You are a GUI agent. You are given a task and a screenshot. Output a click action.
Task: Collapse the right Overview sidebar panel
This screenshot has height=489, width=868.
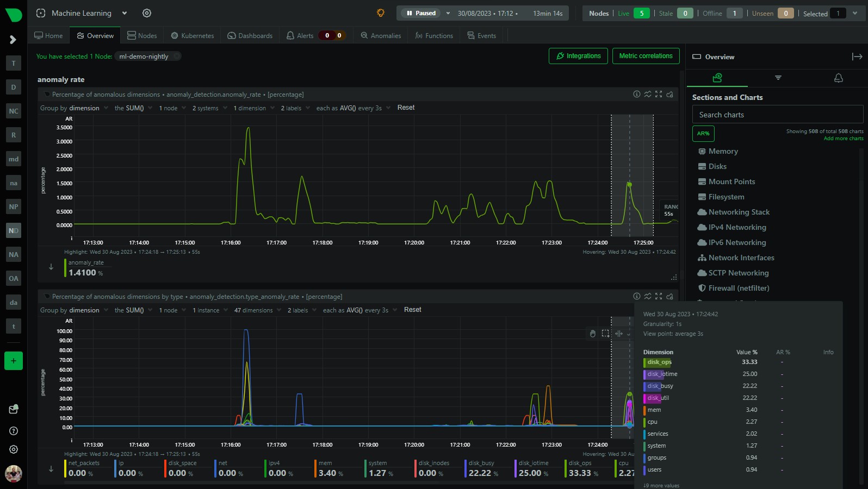point(857,57)
